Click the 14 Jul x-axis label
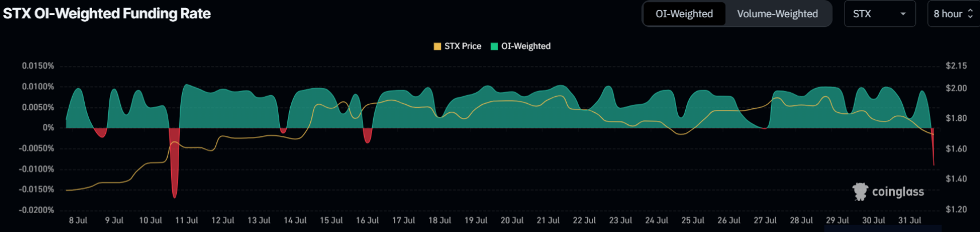The image size is (980, 232). pos(295,221)
